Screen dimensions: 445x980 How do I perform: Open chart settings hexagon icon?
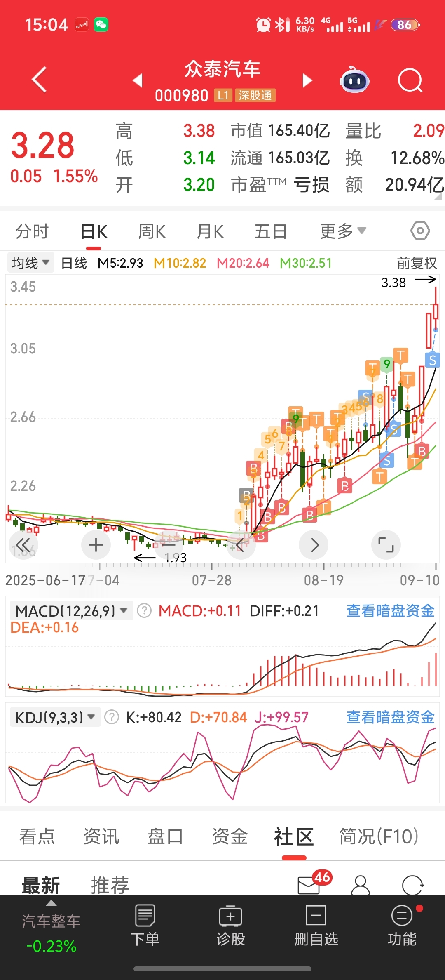click(420, 231)
